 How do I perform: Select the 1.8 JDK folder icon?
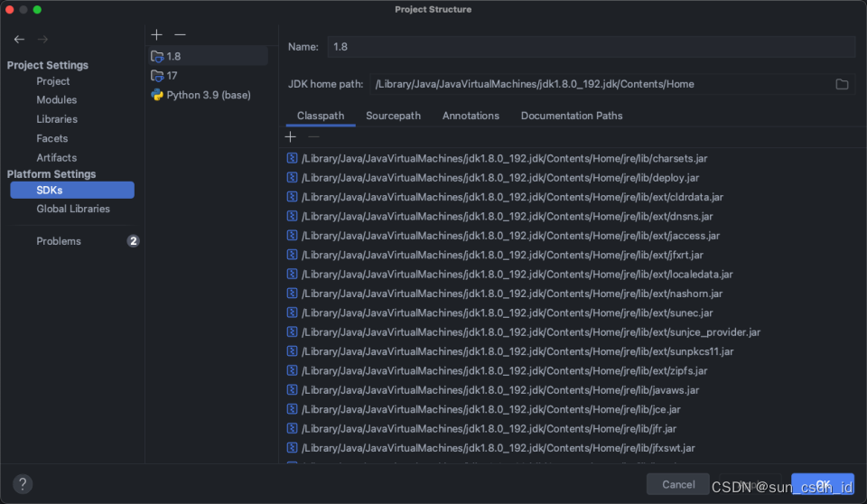pyautogui.click(x=157, y=56)
